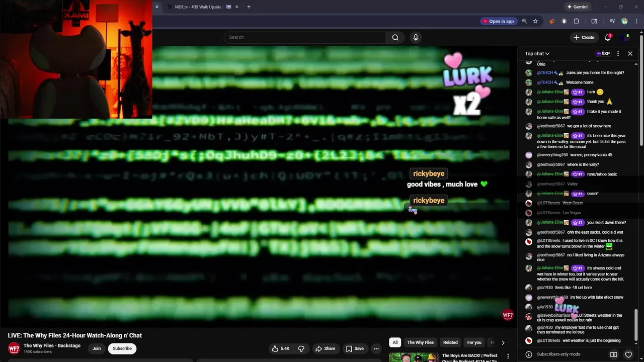644x362 pixels.
Task: Close the live chat panel
Action: point(630,53)
